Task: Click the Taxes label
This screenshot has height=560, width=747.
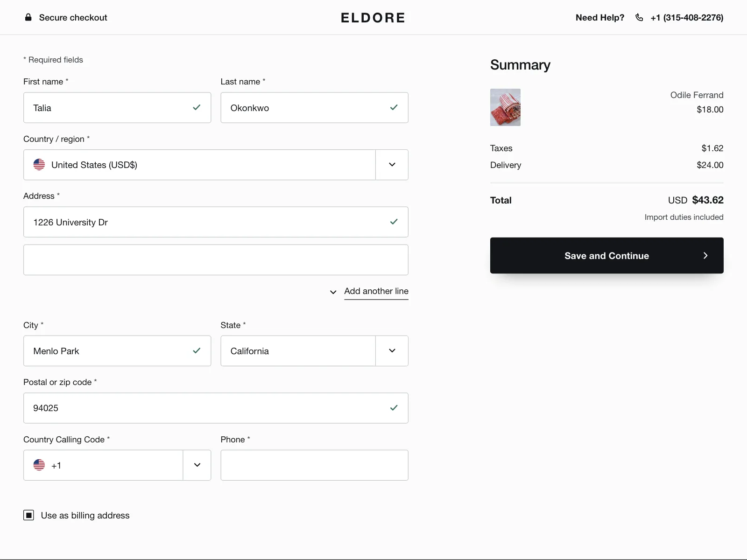Action: pyautogui.click(x=501, y=148)
